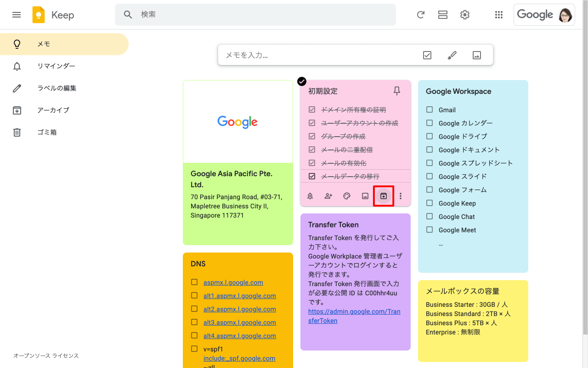
Task: Switch to list view layout
Action: tap(443, 15)
